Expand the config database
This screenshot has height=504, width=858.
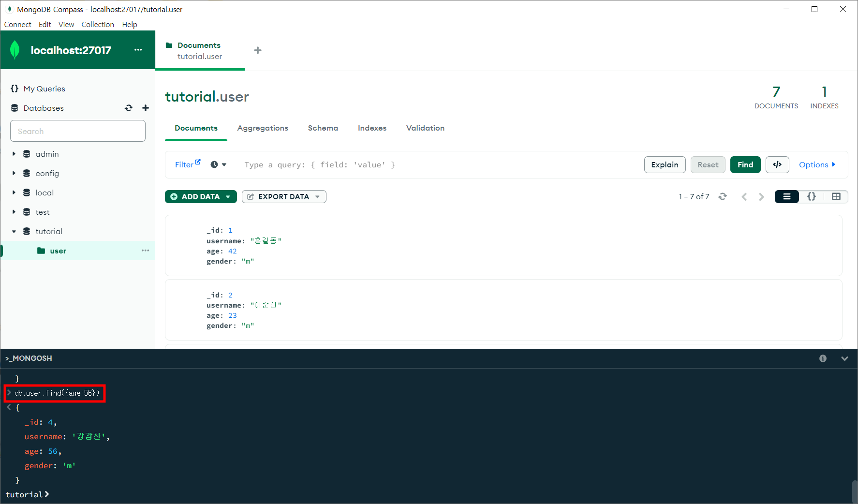point(14,173)
